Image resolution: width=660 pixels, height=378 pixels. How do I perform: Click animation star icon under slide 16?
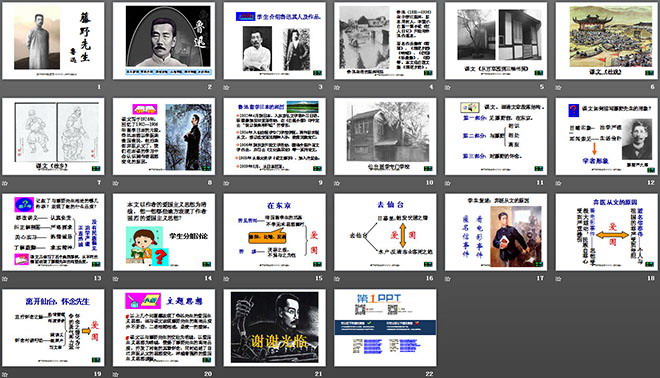tap(337, 279)
